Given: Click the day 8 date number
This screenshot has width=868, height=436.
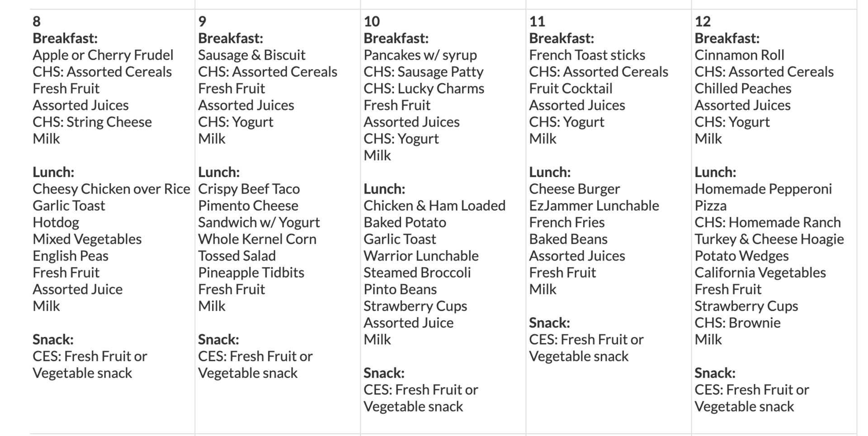Looking at the screenshot, I should coord(37,21).
